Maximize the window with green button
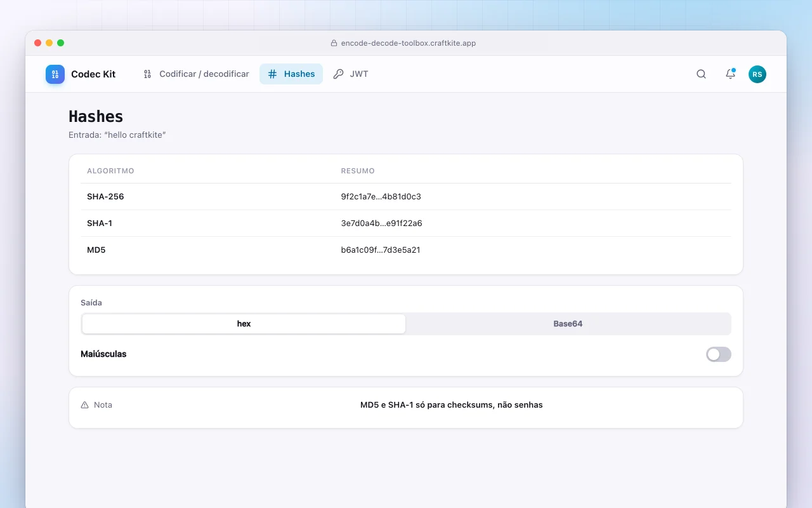 (61, 43)
